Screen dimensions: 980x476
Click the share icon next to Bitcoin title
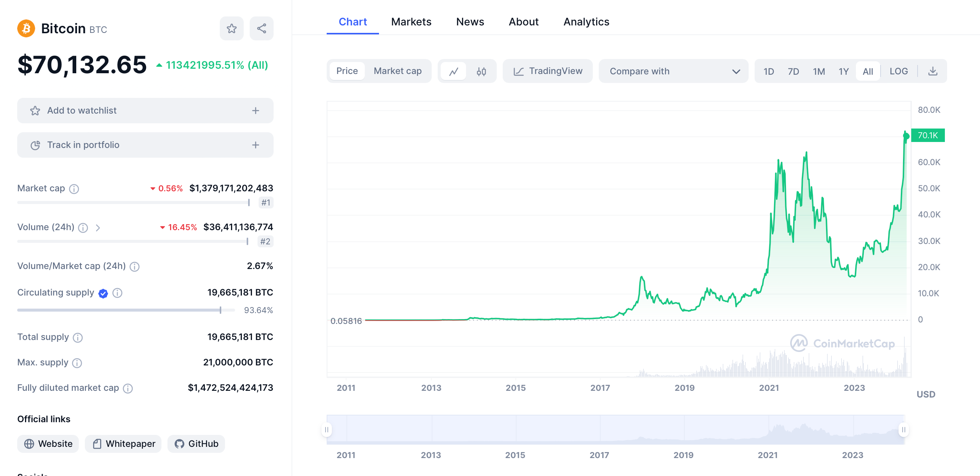(261, 28)
